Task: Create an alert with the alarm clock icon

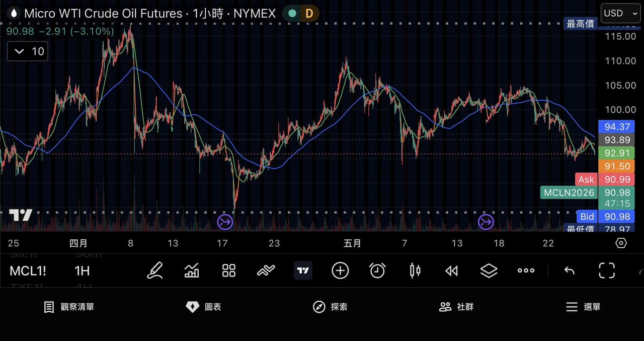Action: pyautogui.click(x=377, y=270)
